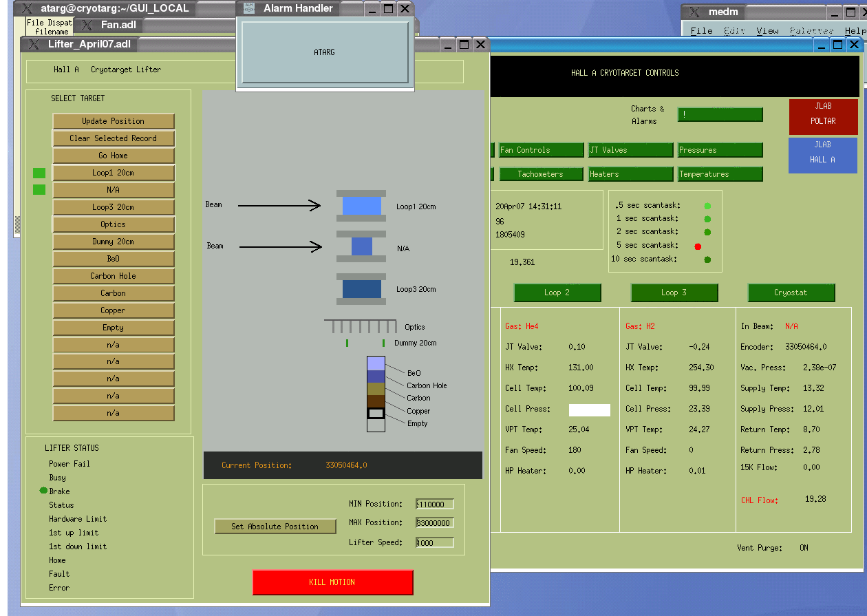Click the first n/a target button
The width and height of the screenshot is (867, 616).
pyautogui.click(x=114, y=345)
